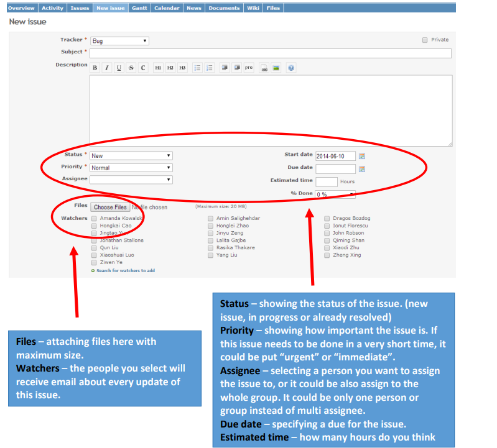The image size is (497, 448).
Task: Expand the Priority dropdown set to Normal
Action: (131, 168)
